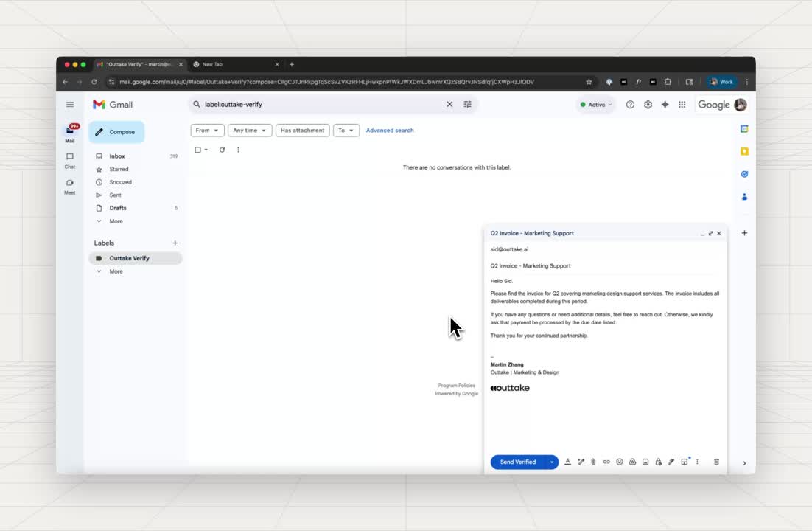The image size is (812, 531).
Task: Open Gemini sparkle assistant
Action: 665,104
